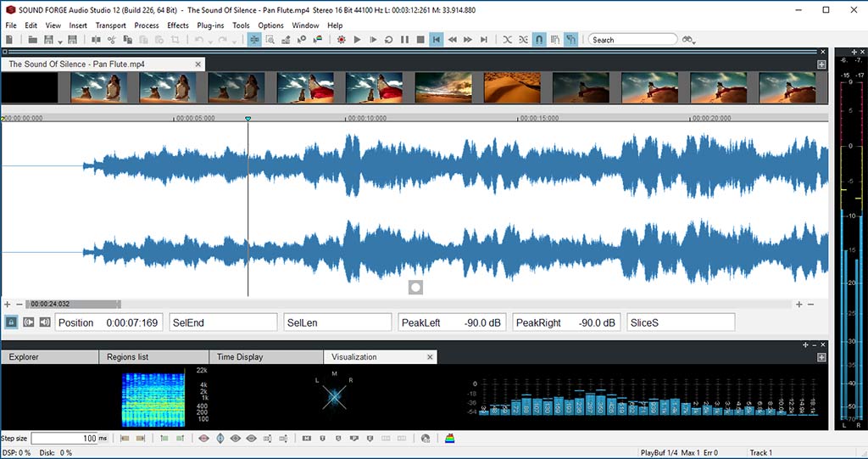Click the rainbow spectrum icon in bottom toolbar
Screen dimensions: 868x459
(x=449, y=439)
